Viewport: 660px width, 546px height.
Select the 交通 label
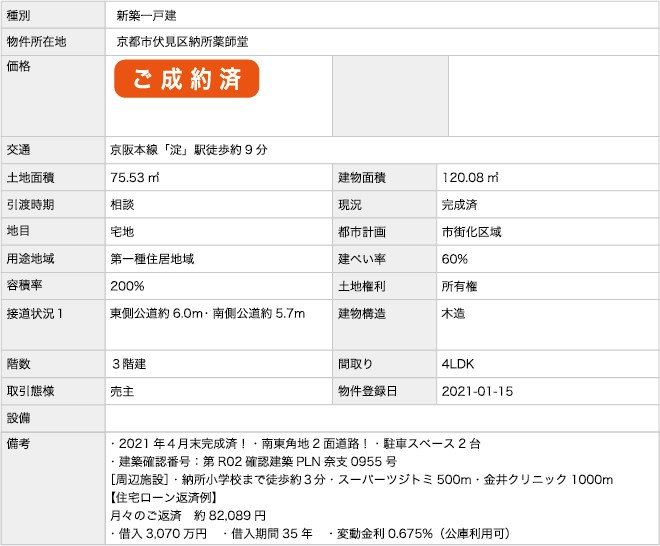pos(18,149)
